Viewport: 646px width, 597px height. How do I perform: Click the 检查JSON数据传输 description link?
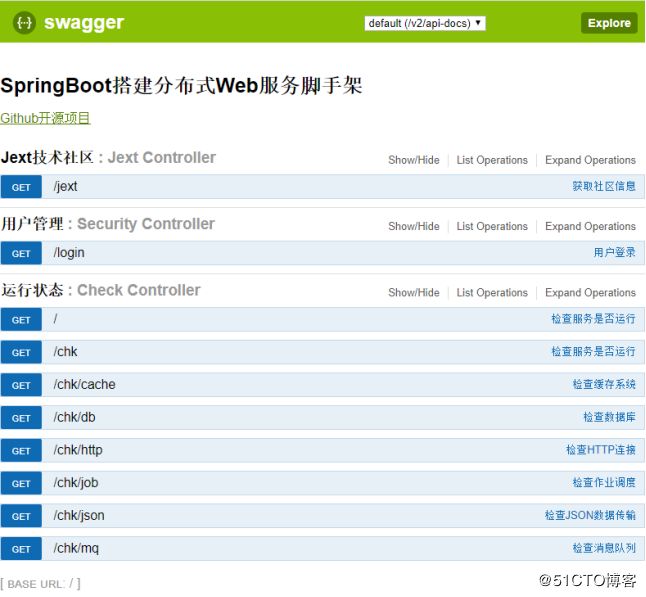(590, 515)
